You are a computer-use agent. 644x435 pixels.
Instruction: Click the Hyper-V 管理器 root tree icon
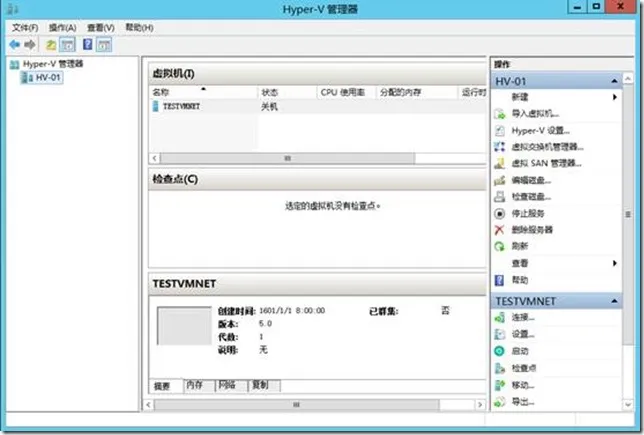(15, 64)
